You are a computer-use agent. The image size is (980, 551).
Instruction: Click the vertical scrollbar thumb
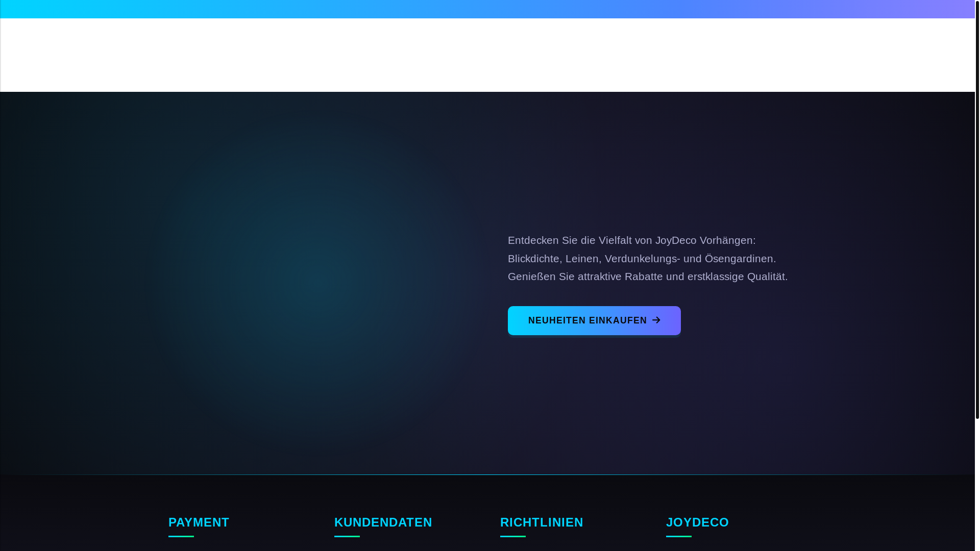tap(977, 209)
